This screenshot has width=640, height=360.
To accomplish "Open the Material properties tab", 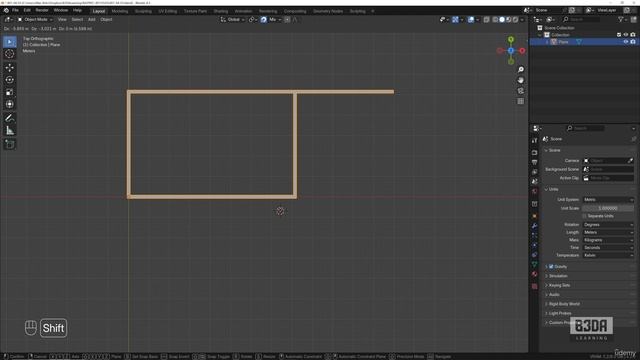I will coord(535,275).
